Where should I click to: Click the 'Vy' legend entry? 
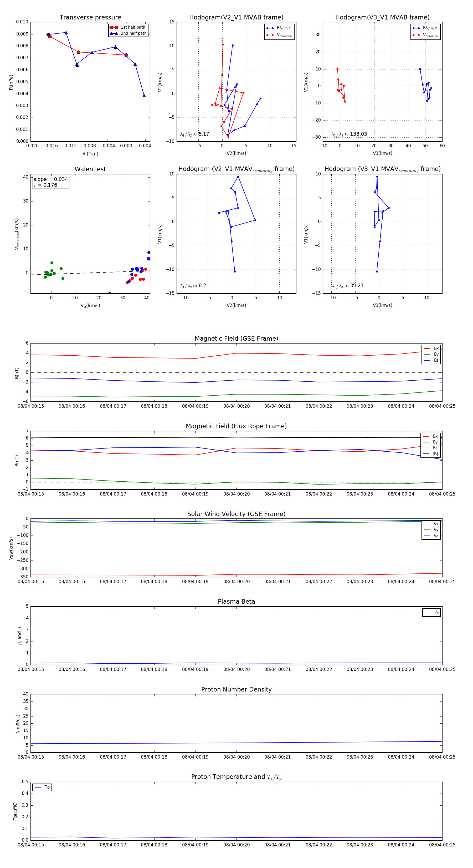pyautogui.click(x=431, y=530)
